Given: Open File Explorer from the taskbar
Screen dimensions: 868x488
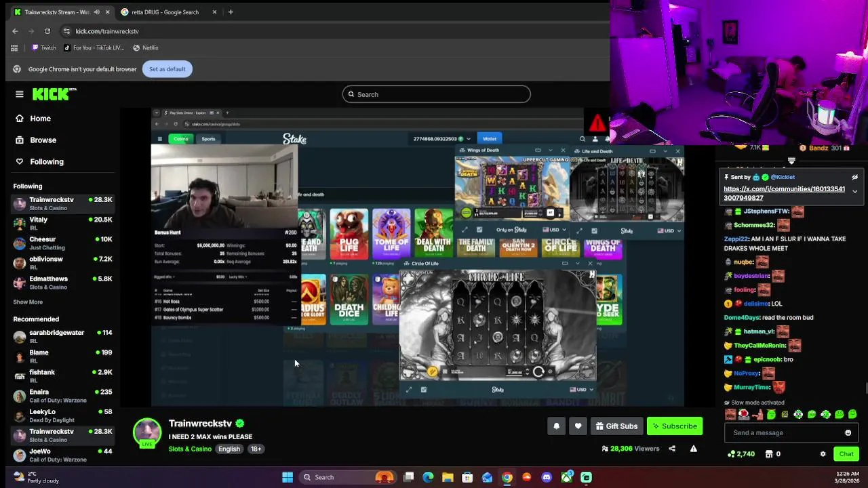Looking at the screenshot, I should [x=448, y=477].
